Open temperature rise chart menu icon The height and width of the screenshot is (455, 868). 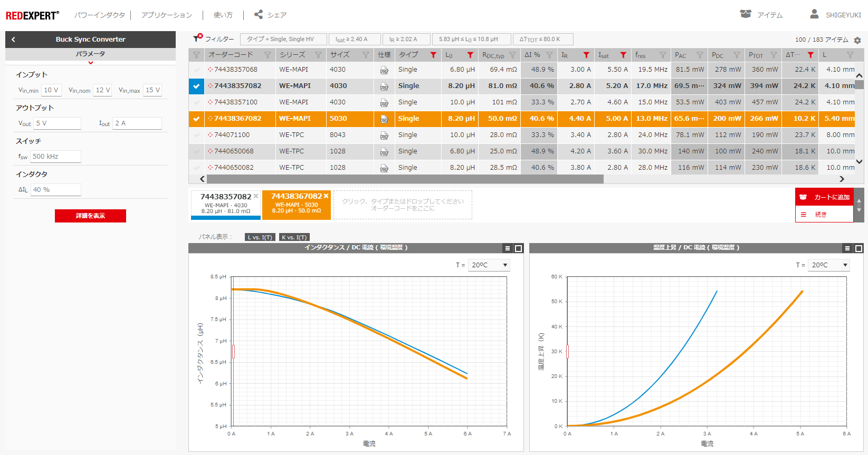[x=847, y=248]
